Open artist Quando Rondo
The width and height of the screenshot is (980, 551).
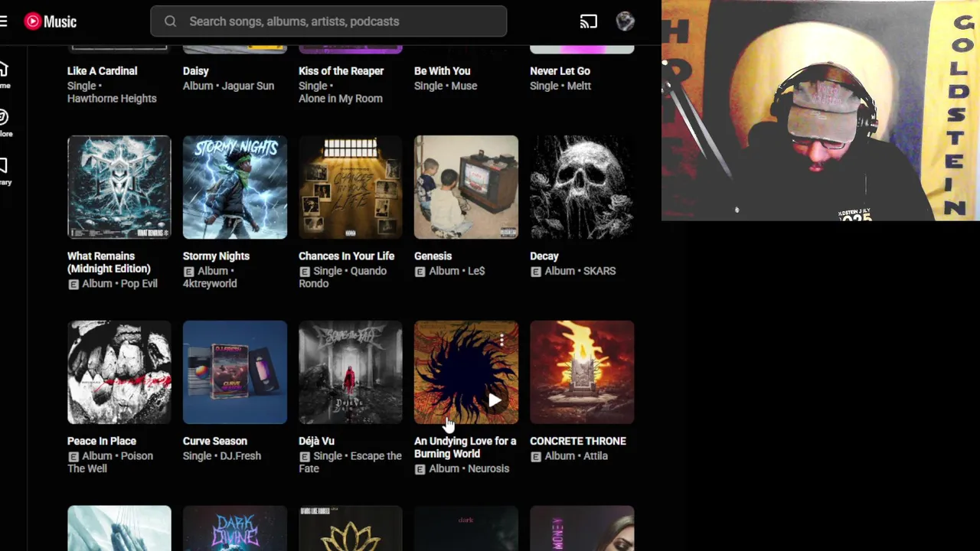[342, 277]
